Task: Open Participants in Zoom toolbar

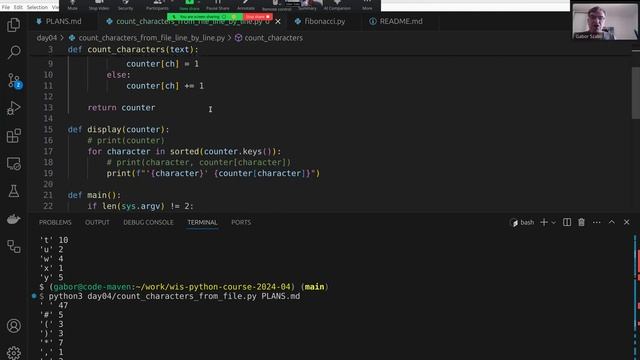Action: pos(157,5)
